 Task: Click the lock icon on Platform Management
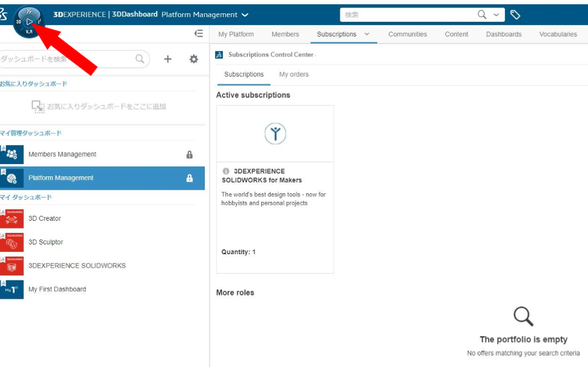pos(190,178)
